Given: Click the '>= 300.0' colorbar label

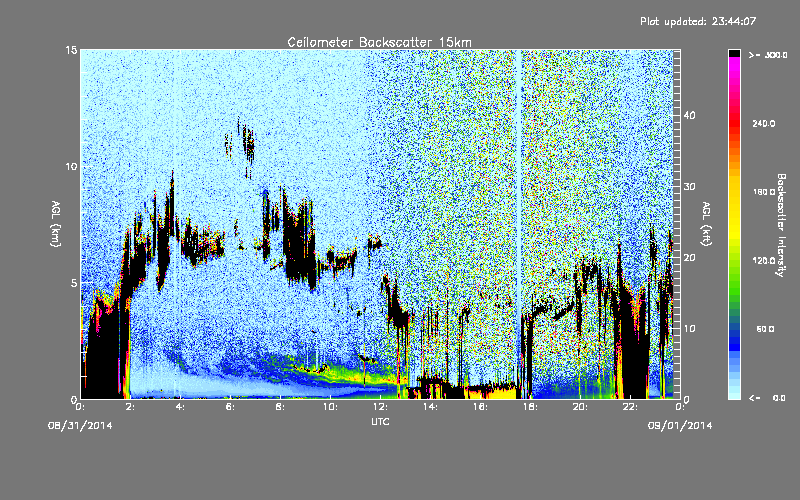Looking at the screenshot, I should pos(768,55).
